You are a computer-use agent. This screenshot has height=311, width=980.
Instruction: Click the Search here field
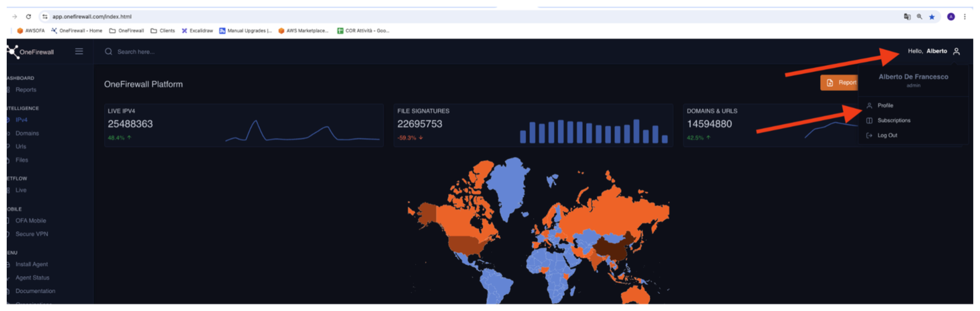coord(136,52)
